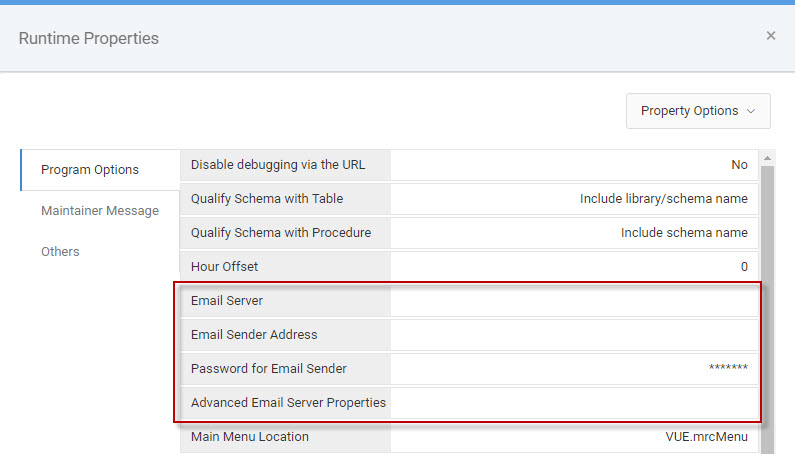Screen dimensions: 795x454
Task: Click the Hour Offset value field
Action: point(574,267)
